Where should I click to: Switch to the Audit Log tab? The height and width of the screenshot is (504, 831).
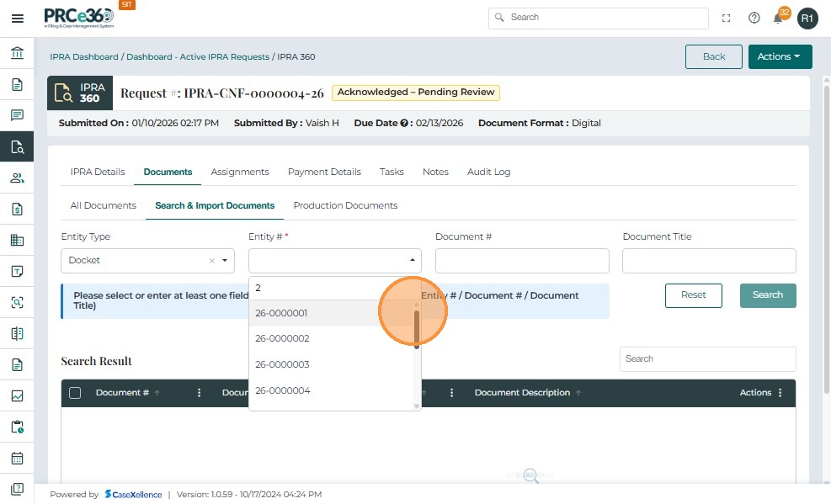click(488, 172)
